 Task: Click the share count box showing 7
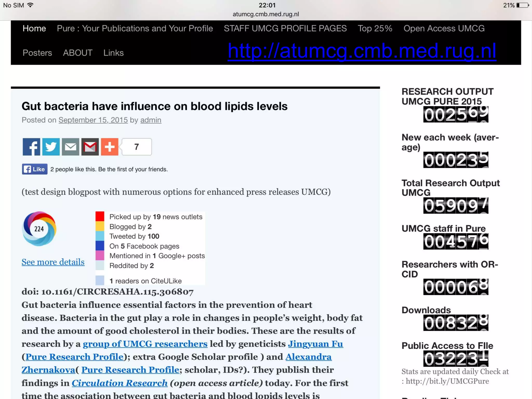137,147
